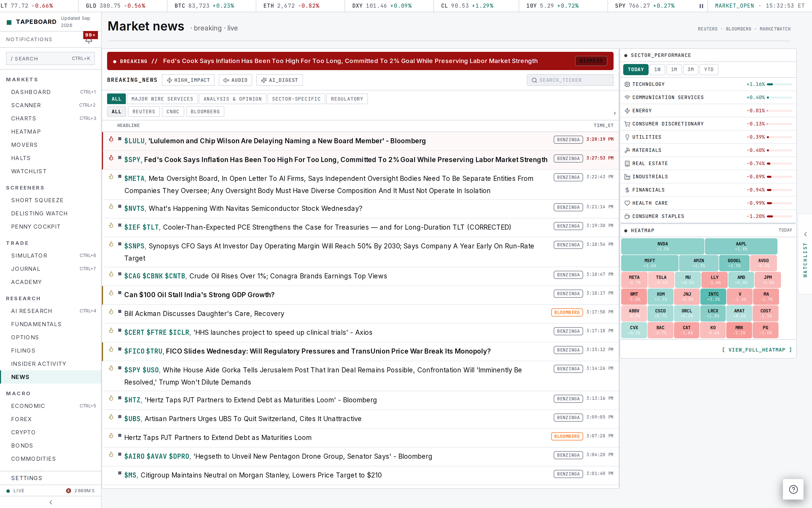The image size is (812, 508).
Task: Click the Materials hammer icon
Action: pos(627,150)
